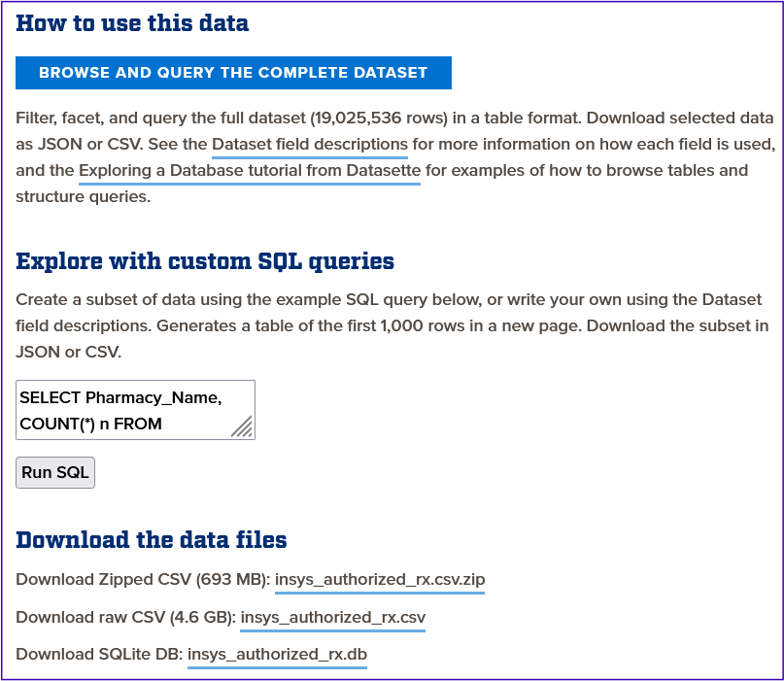Execute the example query with Run SQL

pos(54,472)
